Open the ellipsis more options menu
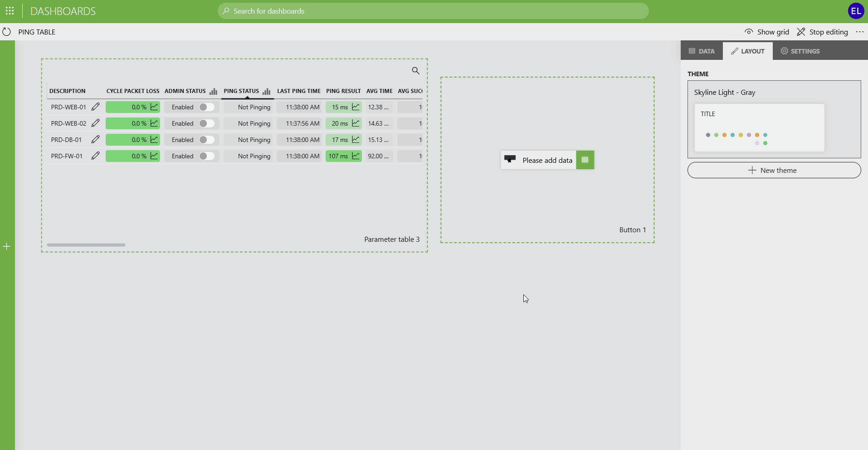The width and height of the screenshot is (868, 450). click(x=860, y=32)
